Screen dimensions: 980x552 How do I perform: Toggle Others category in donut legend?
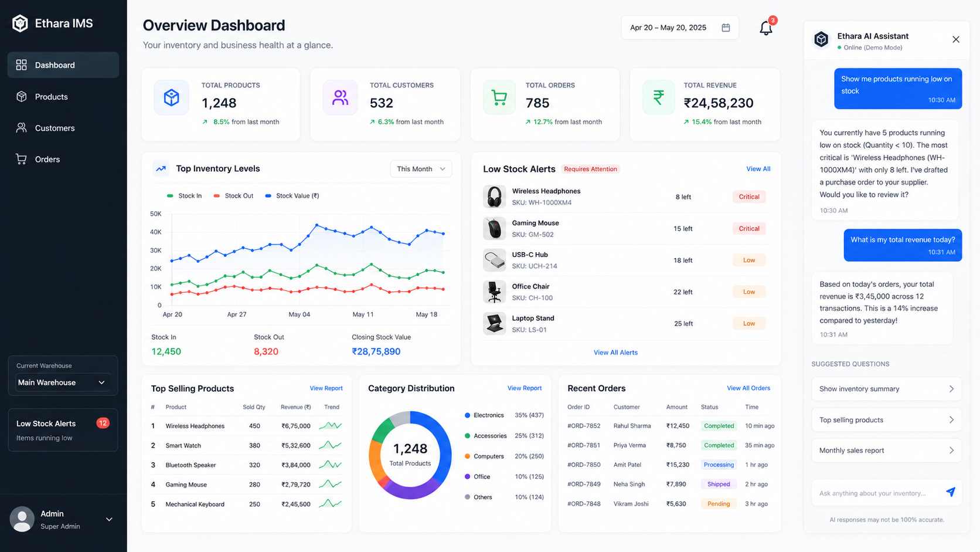pos(478,497)
